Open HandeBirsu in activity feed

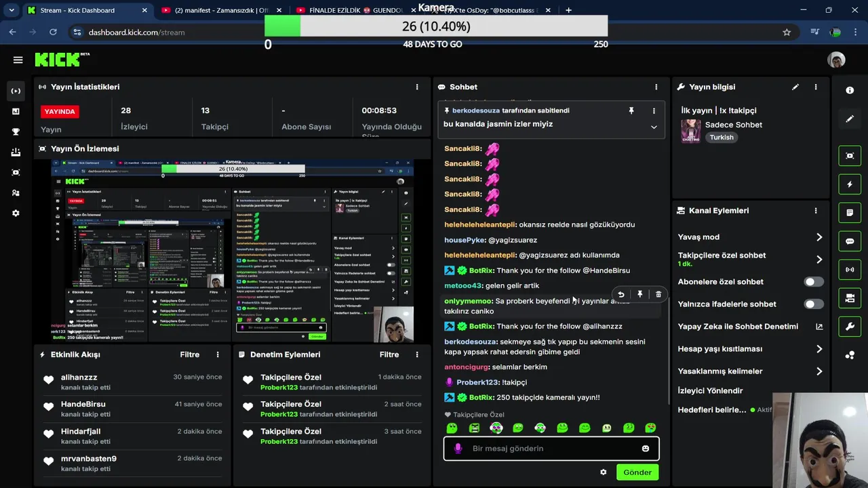[x=83, y=404]
